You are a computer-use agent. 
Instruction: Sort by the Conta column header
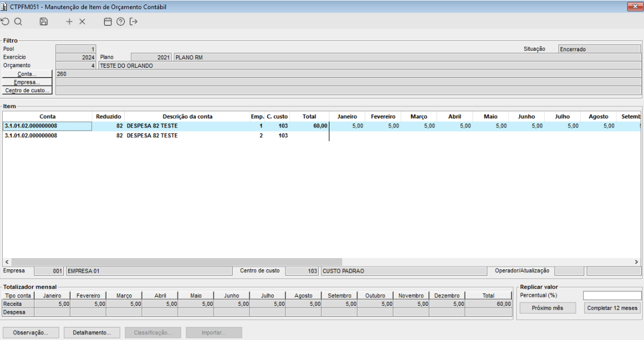47,117
